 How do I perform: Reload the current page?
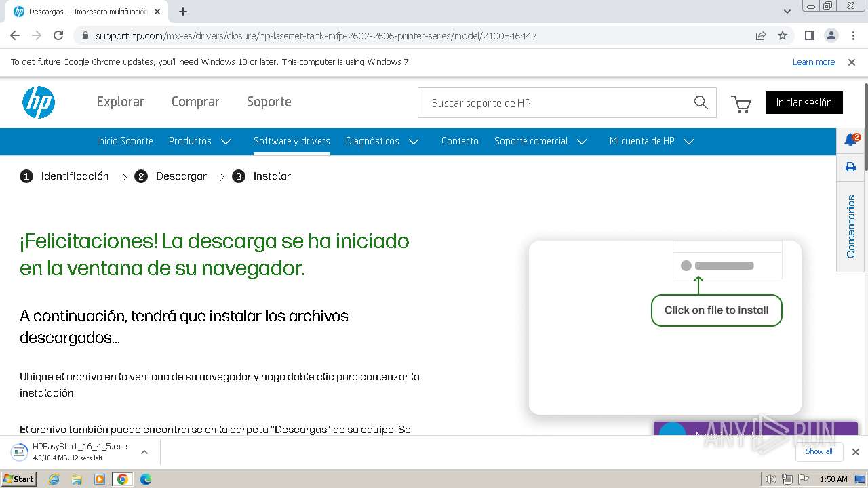(58, 35)
